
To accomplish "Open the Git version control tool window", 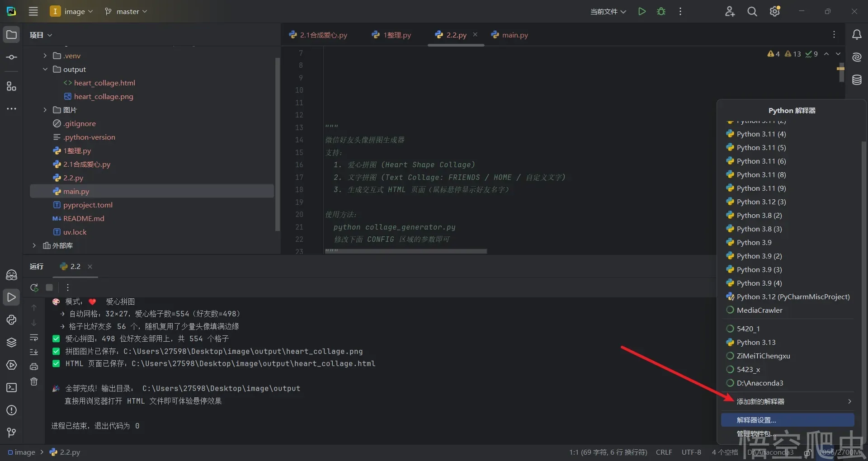I will click(11, 433).
